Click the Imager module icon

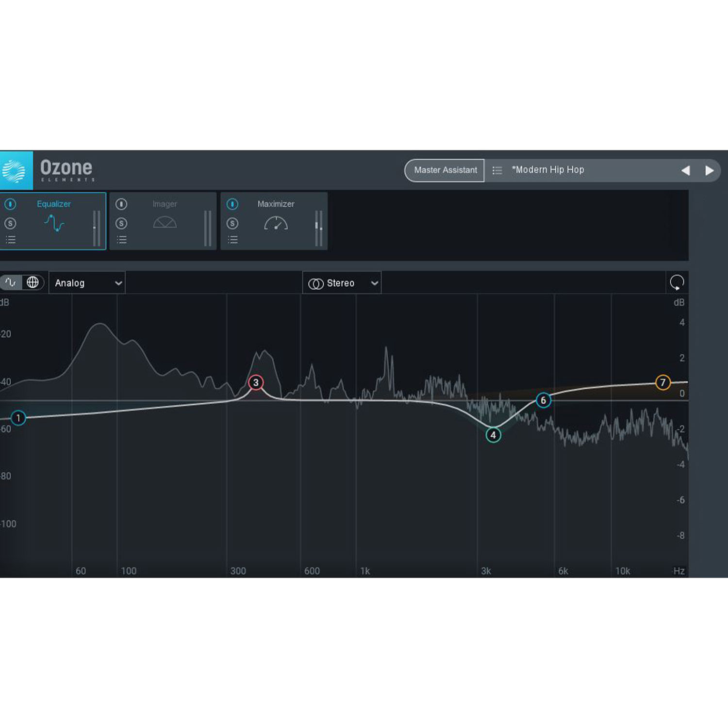coord(165,223)
